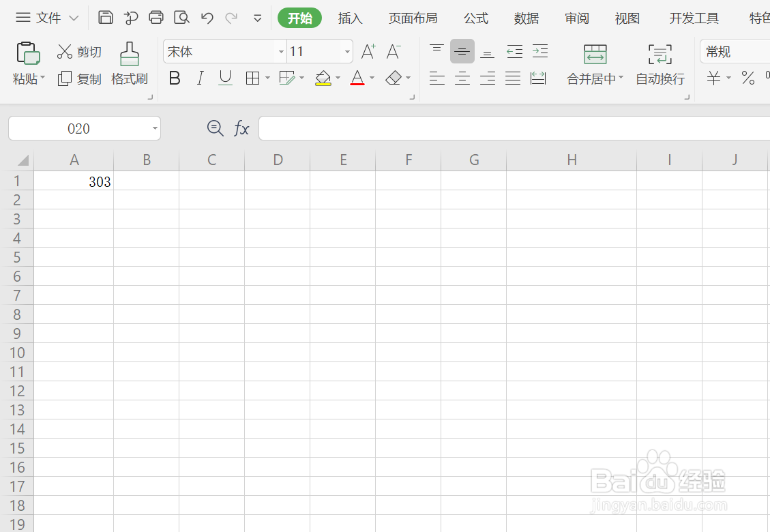Undo the last action
Viewport: 770px width, 532px height.
[207, 18]
